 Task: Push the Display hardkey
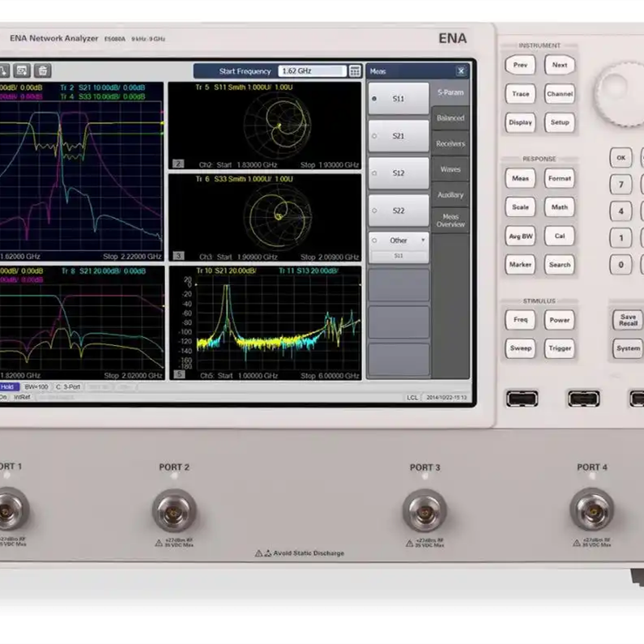click(x=520, y=122)
